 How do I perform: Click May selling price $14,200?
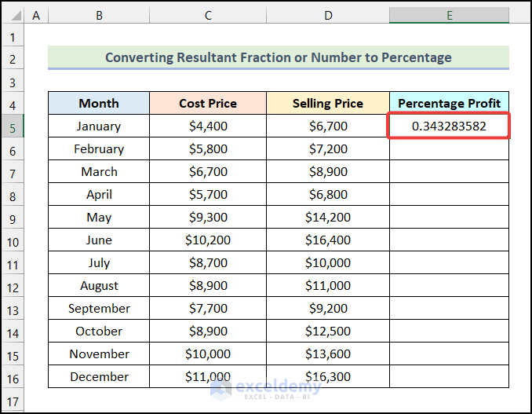coord(327,218)
